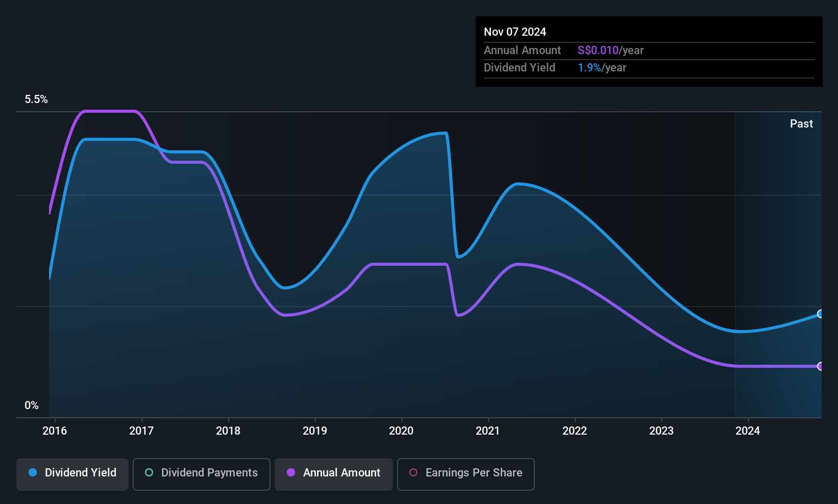This screenshot has width=838, height=504.
Task: Click the purple Annual Amount legend dot
Action: tap(291, 472)
